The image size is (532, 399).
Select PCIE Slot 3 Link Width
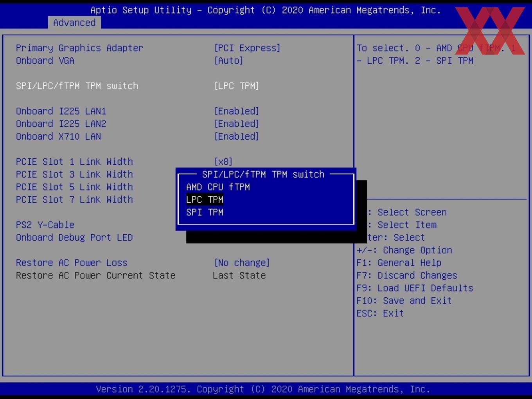[x=74, y=174]
